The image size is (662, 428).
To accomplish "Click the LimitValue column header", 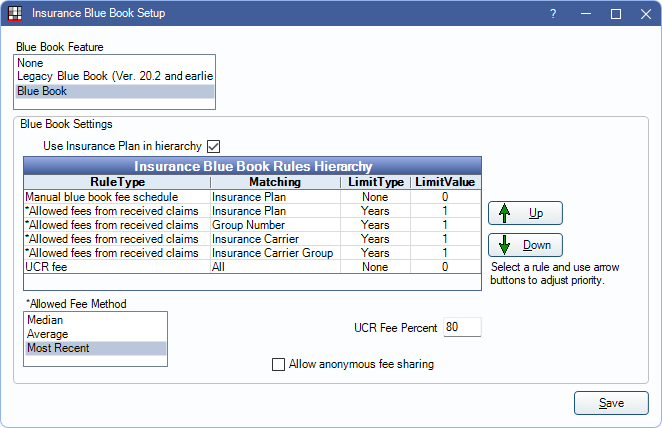I will click(445, 182).
